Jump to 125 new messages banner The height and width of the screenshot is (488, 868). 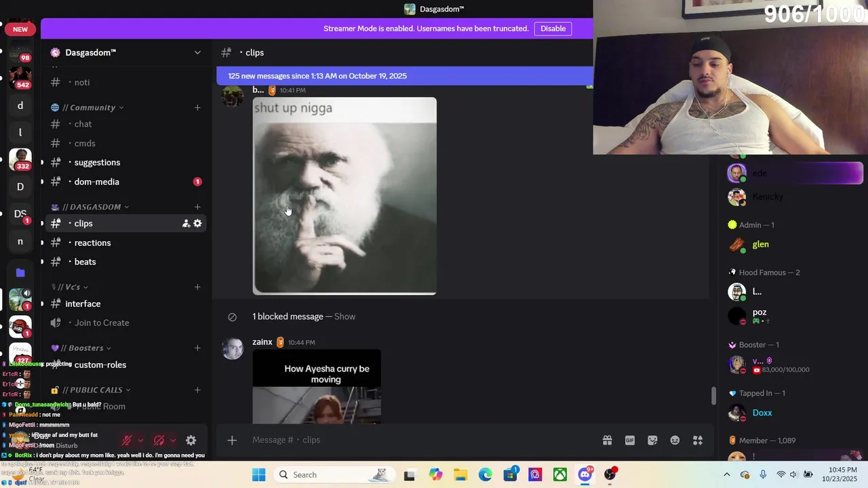click(x=404, y=76)
